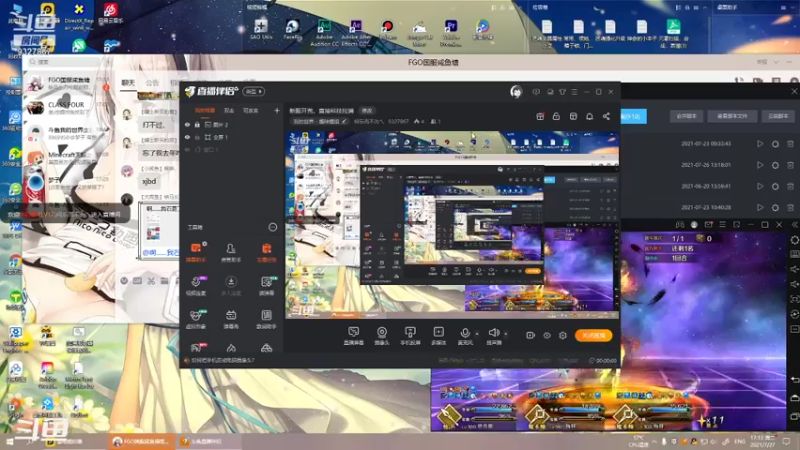Click the share icon above the preview

(606, 116)
